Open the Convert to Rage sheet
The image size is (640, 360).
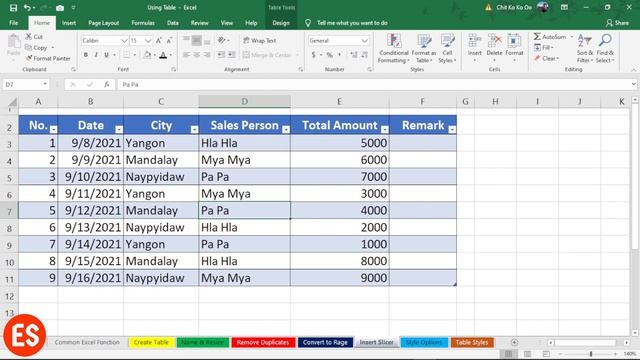coord(325,342)
